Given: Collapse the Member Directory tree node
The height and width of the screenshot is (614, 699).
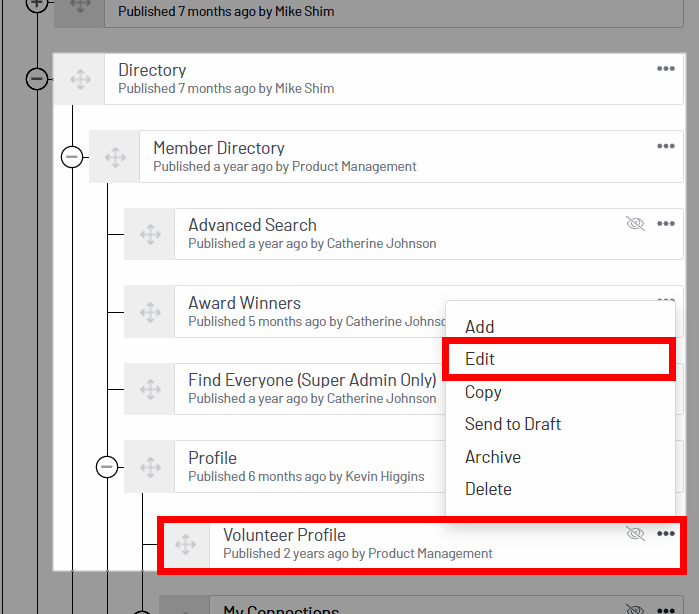Looking at the screenshot, I should point(72,157).
